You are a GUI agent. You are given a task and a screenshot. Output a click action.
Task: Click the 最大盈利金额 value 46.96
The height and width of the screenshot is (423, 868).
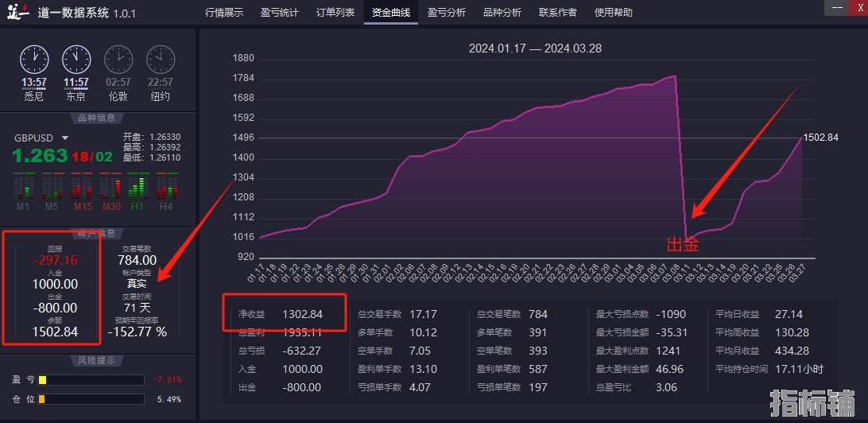(x=670, y=369)
